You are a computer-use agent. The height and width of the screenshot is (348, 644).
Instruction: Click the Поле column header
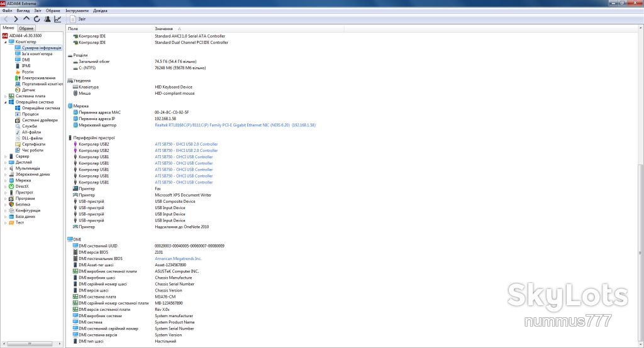click(x=109, y=29)
